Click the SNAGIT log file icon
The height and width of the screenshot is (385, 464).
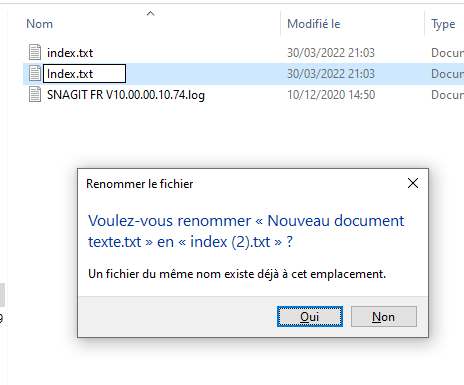click(35, 94)
